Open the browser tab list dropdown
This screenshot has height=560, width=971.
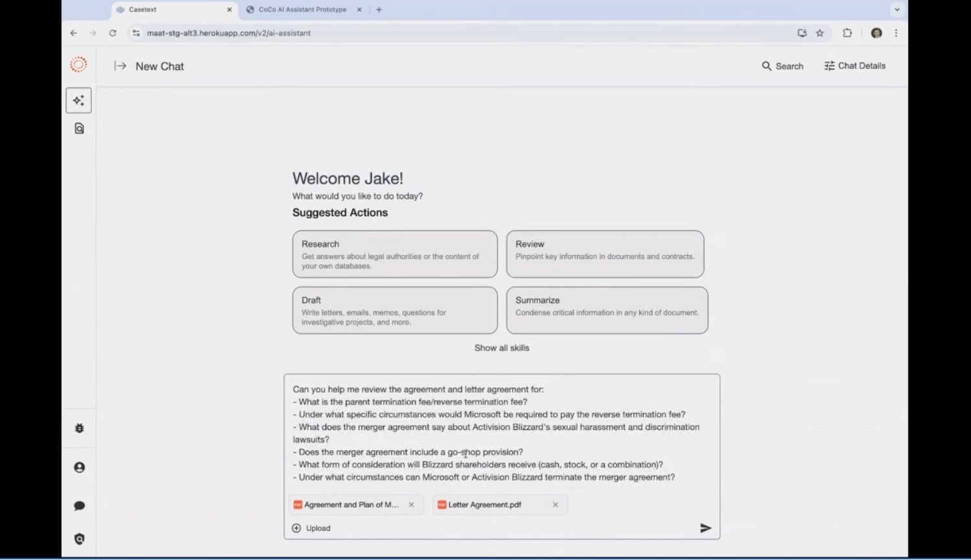pyautogui.click(x=897, y=10)
